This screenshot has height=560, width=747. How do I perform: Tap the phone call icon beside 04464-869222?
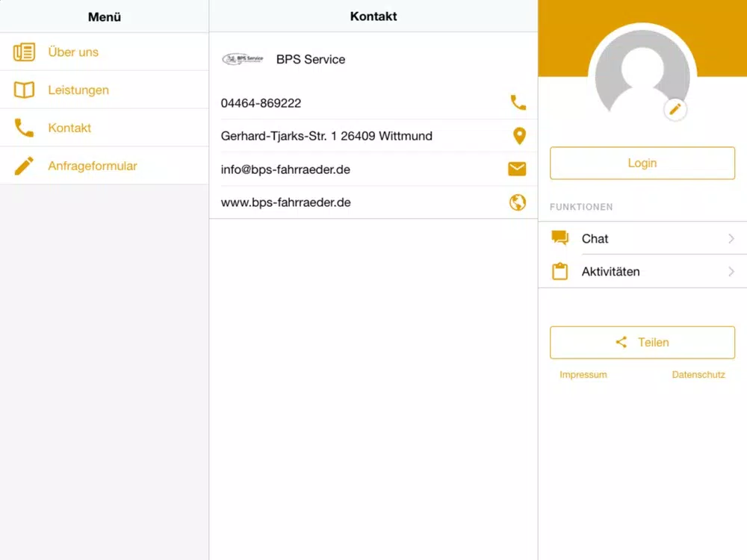coord(518,103)
